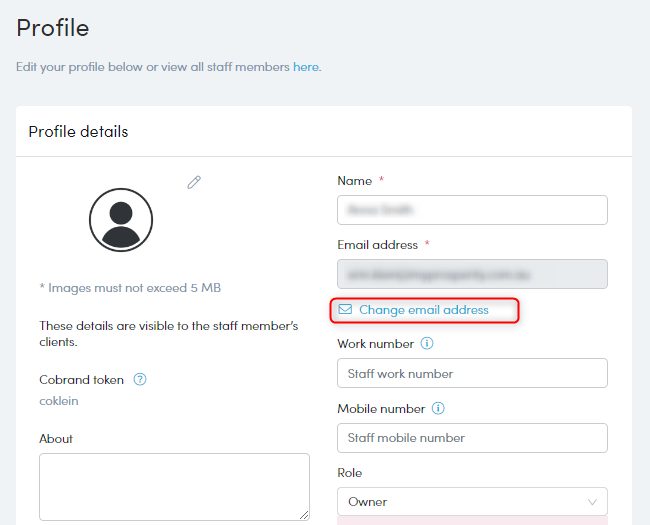Open the Cobrand token help icon

(x=140, y=380)
